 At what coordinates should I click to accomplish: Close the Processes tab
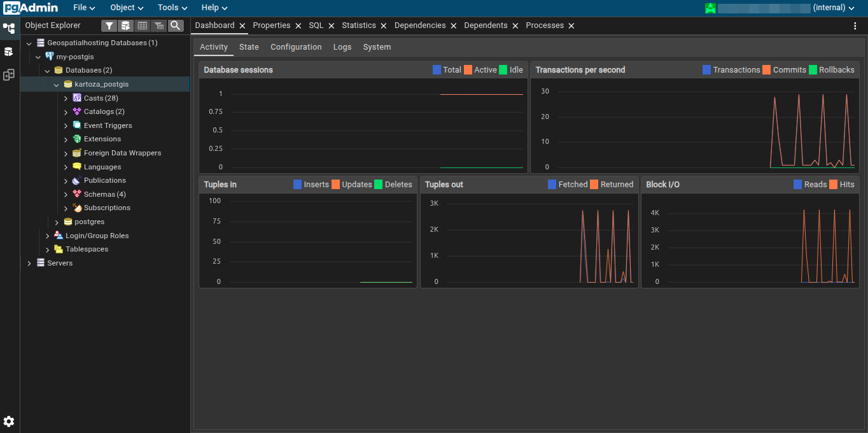pyautogui.click(x=571, y=26)
